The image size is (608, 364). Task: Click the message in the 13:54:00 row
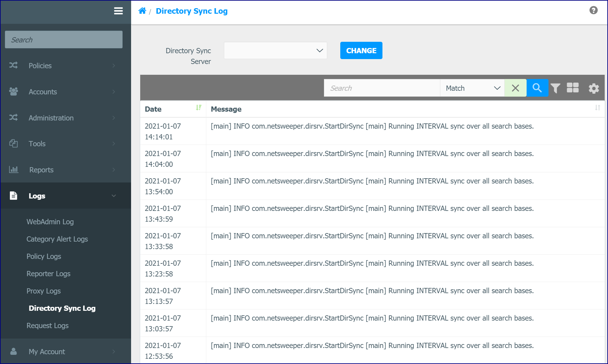pyautogui.click(x=372, y=181)
